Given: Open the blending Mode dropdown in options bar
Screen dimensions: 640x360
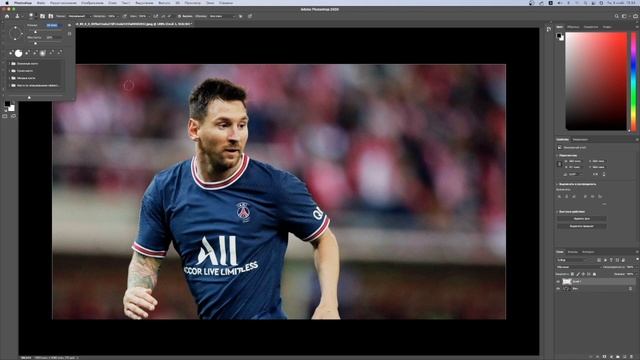Looking at the screenshot, I should [79, 16].
